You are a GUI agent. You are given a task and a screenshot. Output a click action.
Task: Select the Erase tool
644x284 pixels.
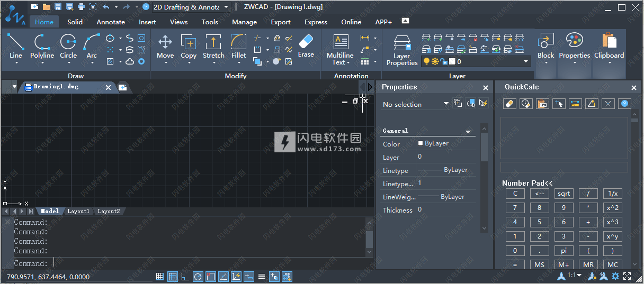click(x=306, y=45)
